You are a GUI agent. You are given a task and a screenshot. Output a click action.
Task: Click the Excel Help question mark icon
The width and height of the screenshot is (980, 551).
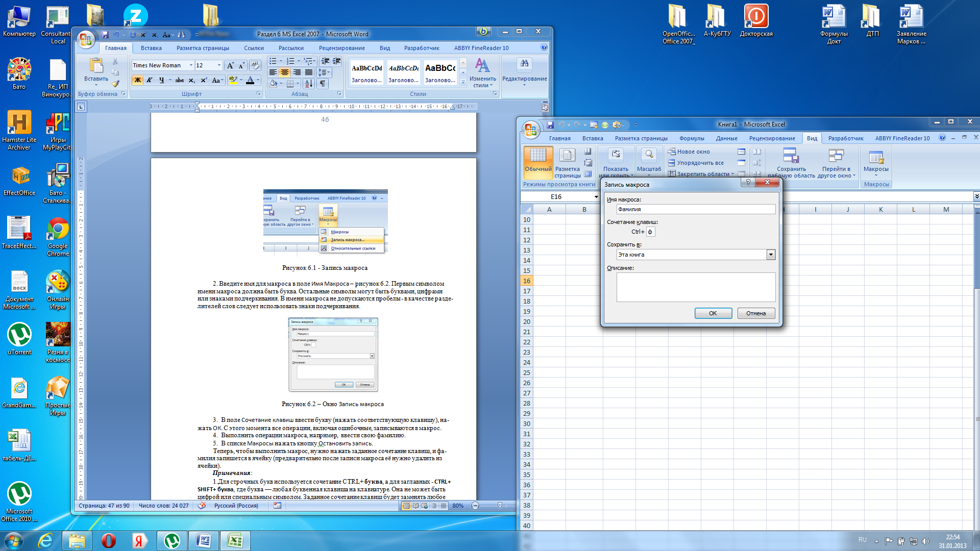point(942,138)
